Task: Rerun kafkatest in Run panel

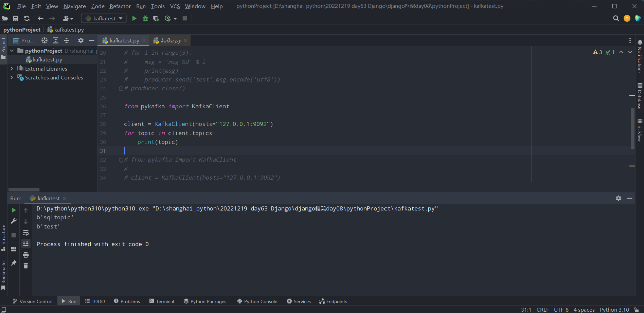Action: click(14, 210)
